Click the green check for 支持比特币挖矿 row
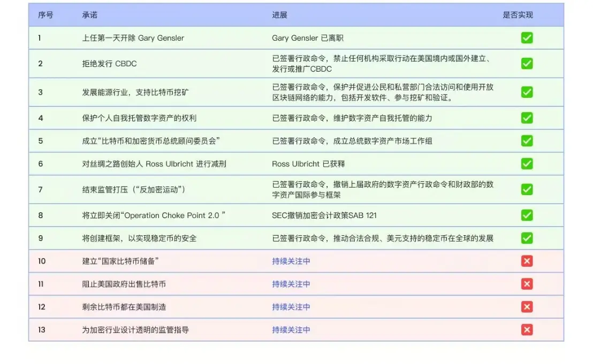The width and height of the screenshot is (593, 364). 527,92
